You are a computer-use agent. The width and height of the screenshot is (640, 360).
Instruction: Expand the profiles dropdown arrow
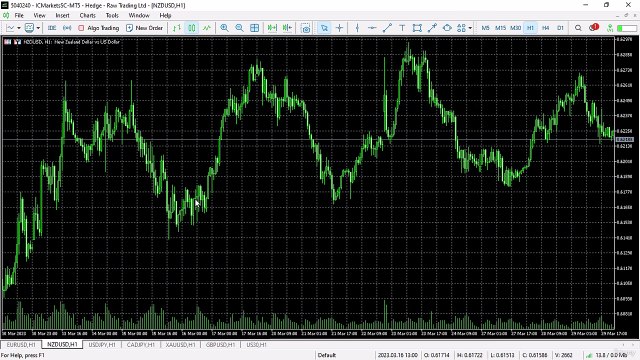[38, 28]
